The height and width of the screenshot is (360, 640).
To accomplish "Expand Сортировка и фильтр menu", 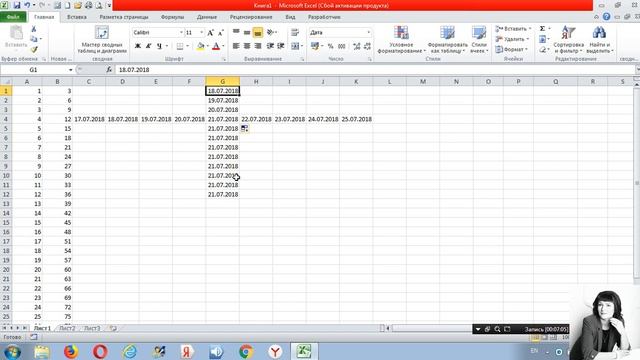I will (x=569, y=40).
